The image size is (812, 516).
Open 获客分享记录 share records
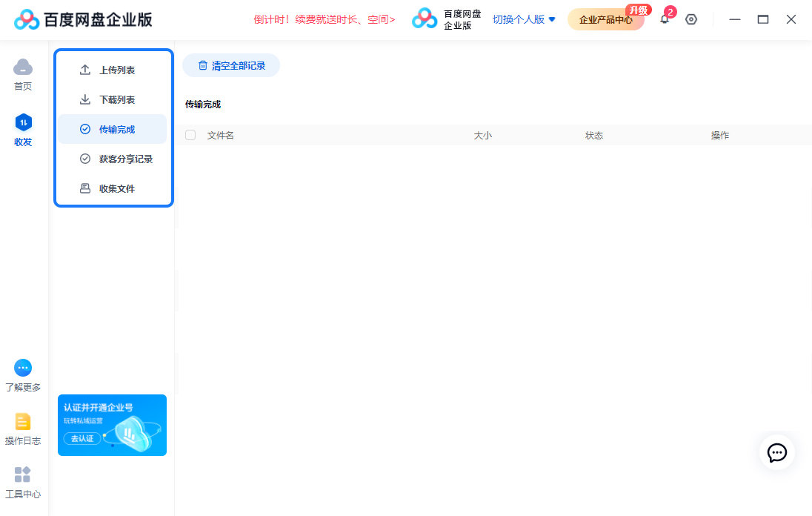coord(125,159)
